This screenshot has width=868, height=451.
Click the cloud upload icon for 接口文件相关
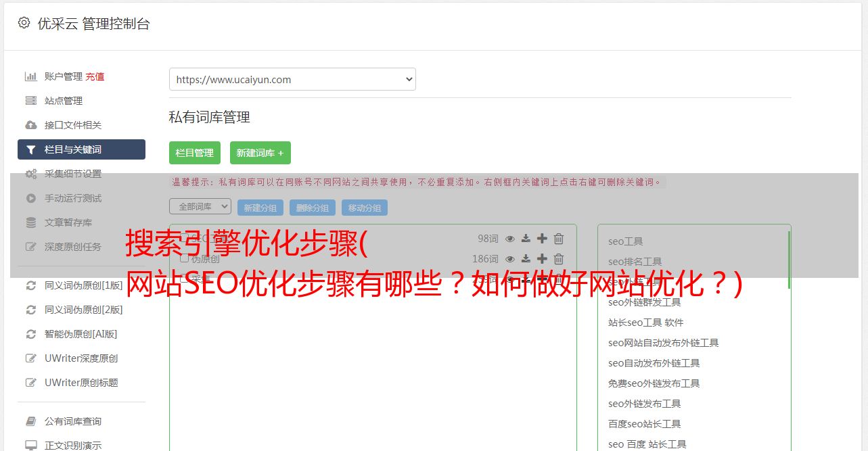tap(31, 125)
